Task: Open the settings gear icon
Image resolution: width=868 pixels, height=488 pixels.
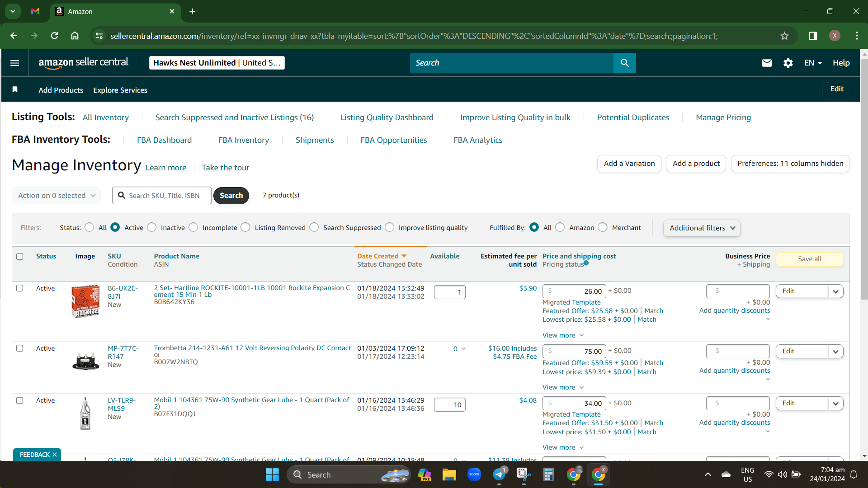Action: click(x=788, y=63)
